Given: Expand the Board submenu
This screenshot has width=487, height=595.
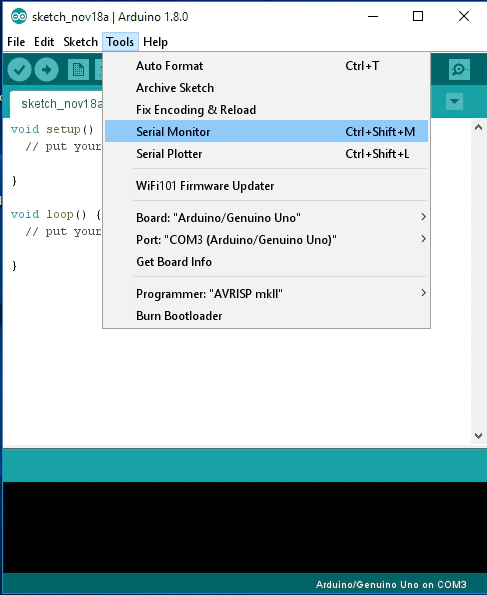Looking at the screenshot, I should click(266, 218).
